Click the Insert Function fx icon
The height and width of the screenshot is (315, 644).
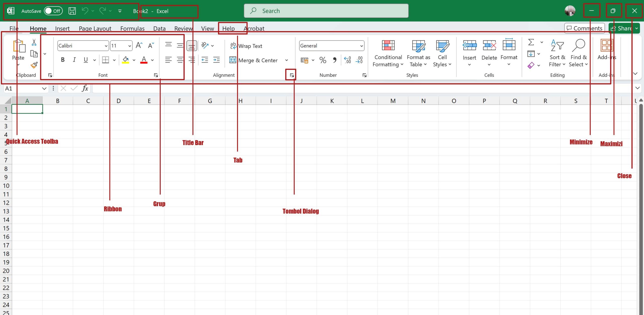[x=85, y=88]
